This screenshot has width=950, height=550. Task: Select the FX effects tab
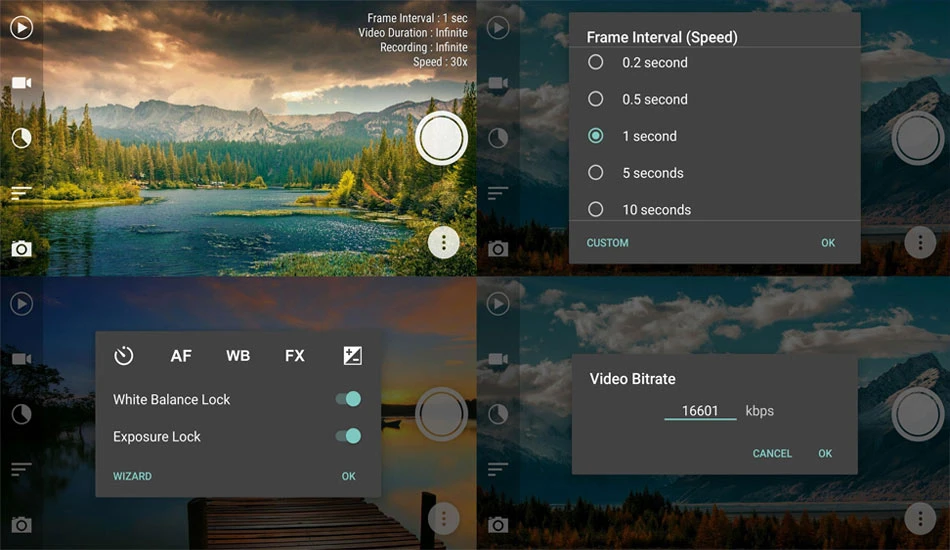pos(294,356)
